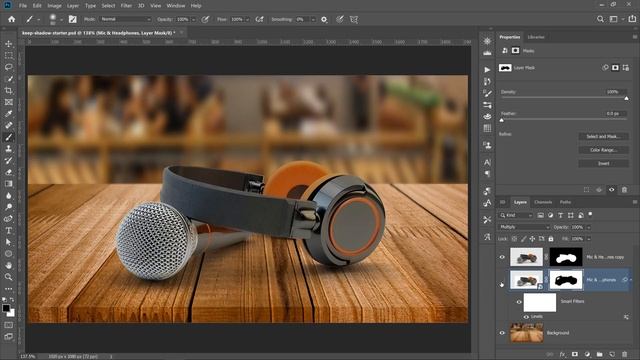Open the Smoothing dropdown in options bar

click(x=313, y=20)
